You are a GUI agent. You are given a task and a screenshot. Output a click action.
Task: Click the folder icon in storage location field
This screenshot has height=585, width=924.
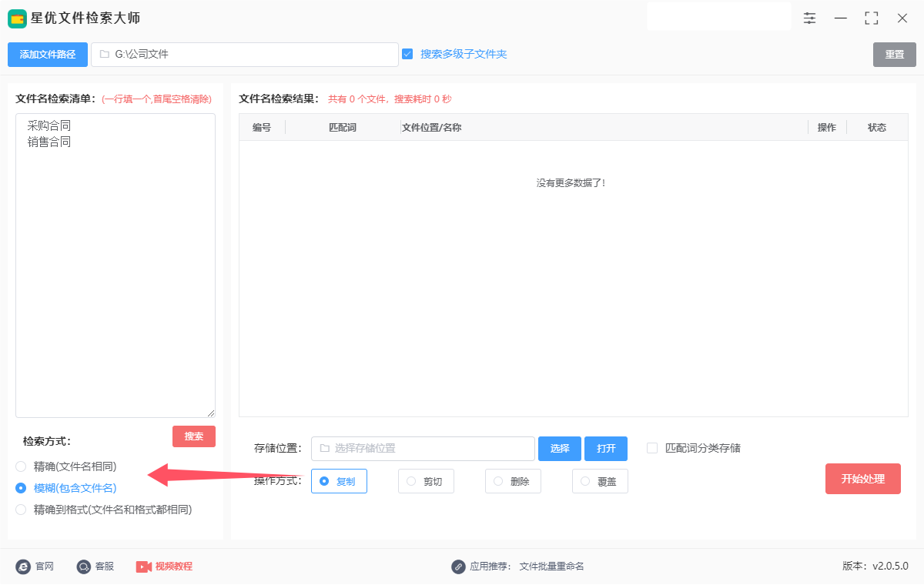pyautogui.click(x=324, y=448)
